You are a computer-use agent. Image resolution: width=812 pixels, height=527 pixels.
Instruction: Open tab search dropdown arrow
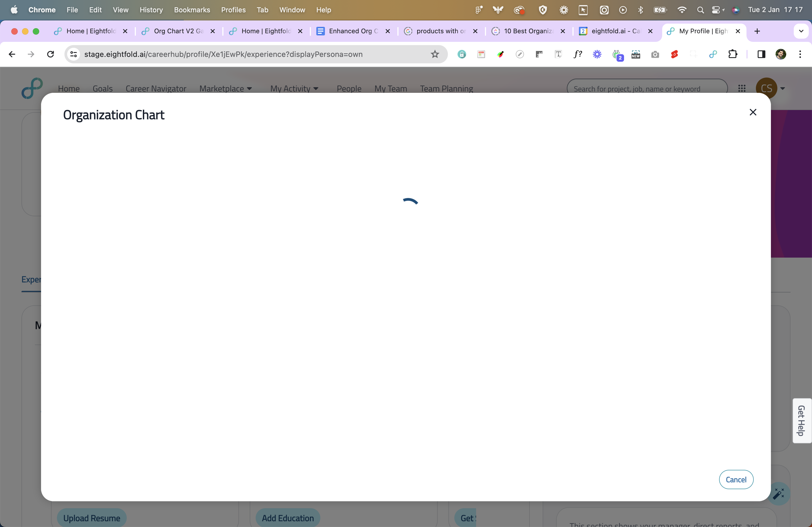(x=801, y=31)
